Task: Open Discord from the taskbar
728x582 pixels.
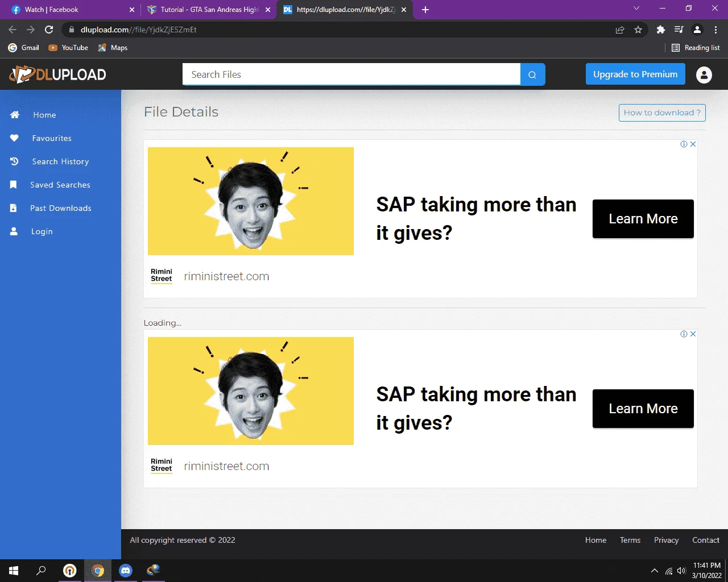Action: [x=126, y=571]
